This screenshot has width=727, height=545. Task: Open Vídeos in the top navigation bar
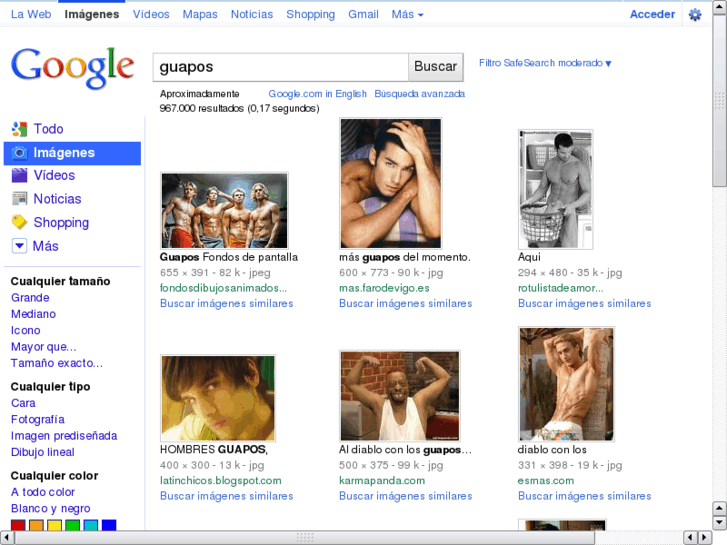[x=151, y=14]
